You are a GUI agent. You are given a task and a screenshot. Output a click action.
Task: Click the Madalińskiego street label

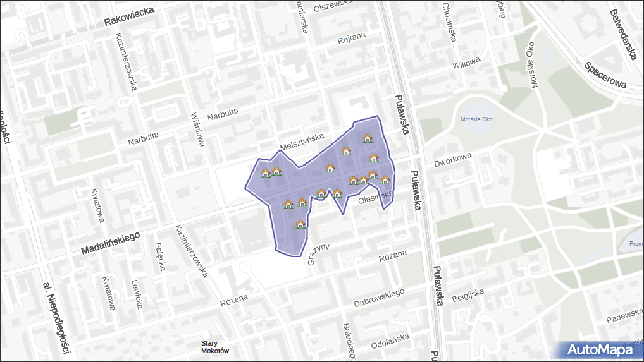(x=111, y=243)
